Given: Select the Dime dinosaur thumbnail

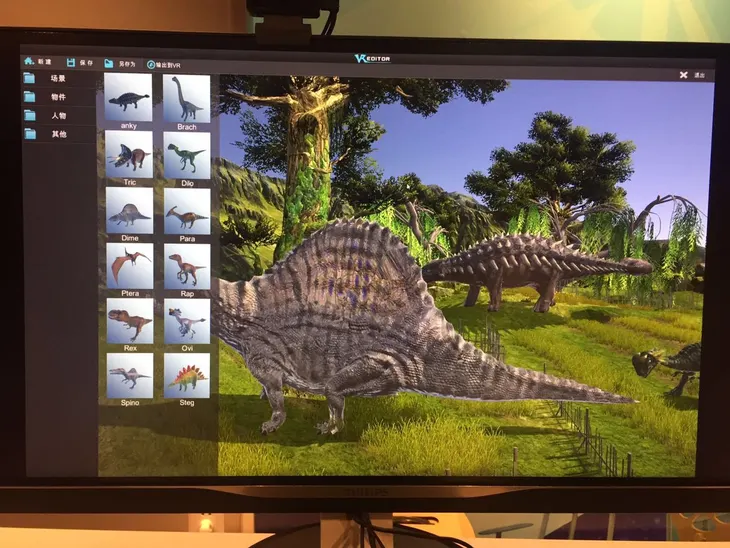Looking at the screenshot, I should [x=129, y=211].
